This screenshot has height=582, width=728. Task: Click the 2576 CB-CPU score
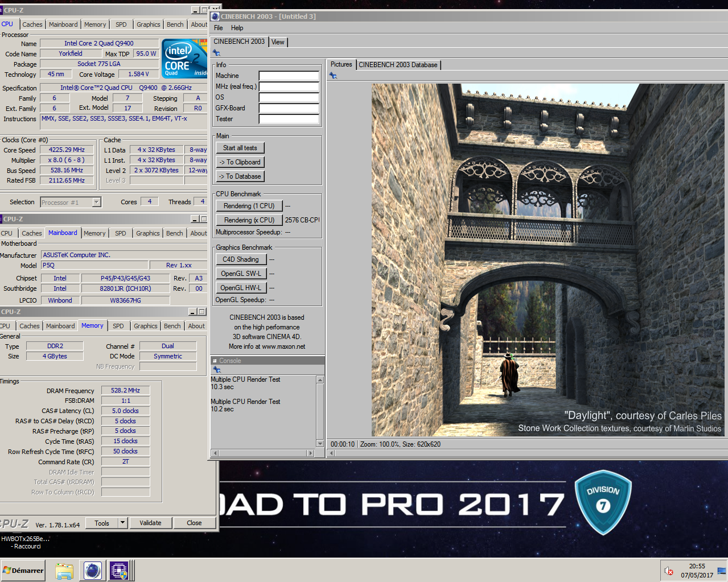pyautogui.click(x=302, y=220)
